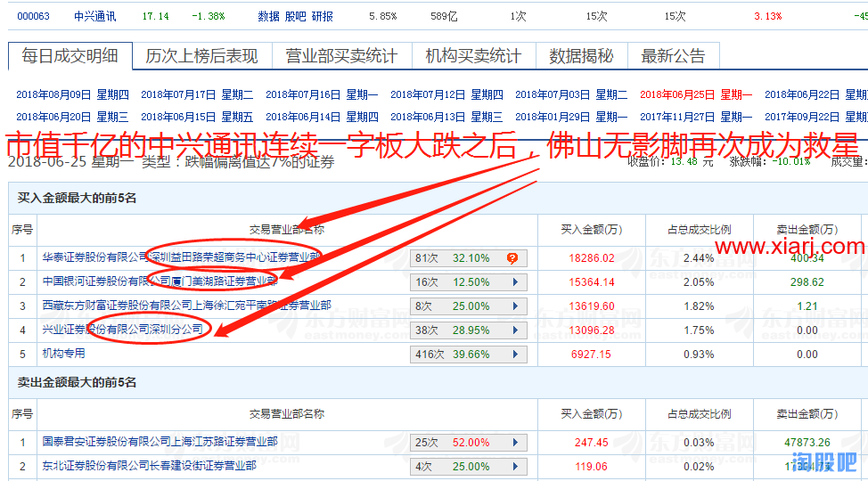This screenshot has height=481, width=868.
Task: Click sell amount 298.62
Action: coord(807,282)
